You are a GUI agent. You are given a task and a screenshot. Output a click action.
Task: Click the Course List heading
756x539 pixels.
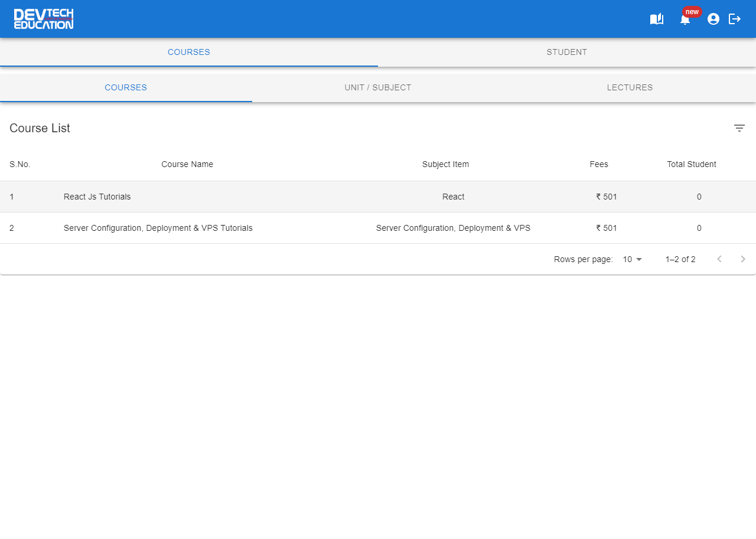tap(40, 128)
